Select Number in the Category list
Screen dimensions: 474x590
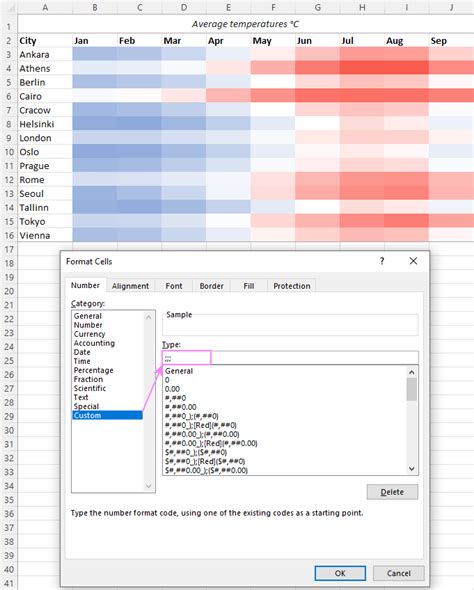(107, 325)
